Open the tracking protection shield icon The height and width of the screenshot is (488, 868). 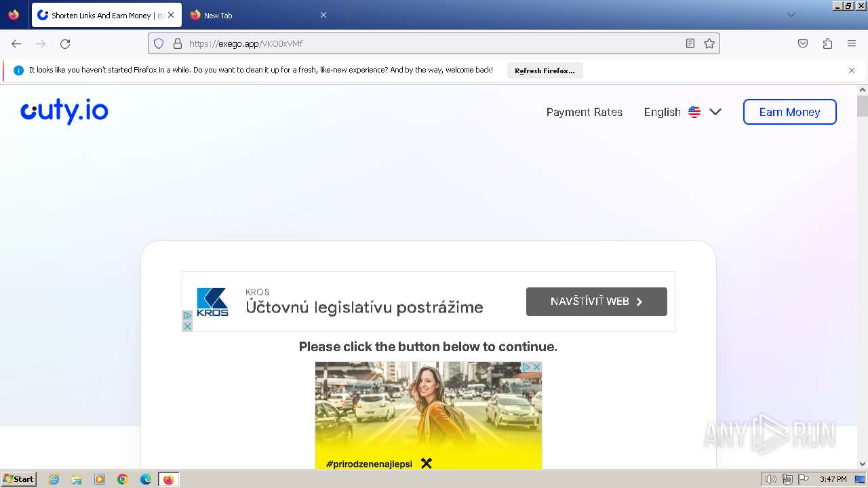point(159,43)
